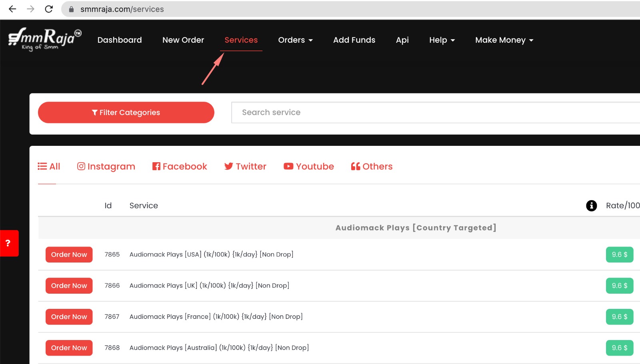The height and width of the screenshot is (364, 640).
Task: Order Now for service 7865 USA plays
Action: [69, 255]
